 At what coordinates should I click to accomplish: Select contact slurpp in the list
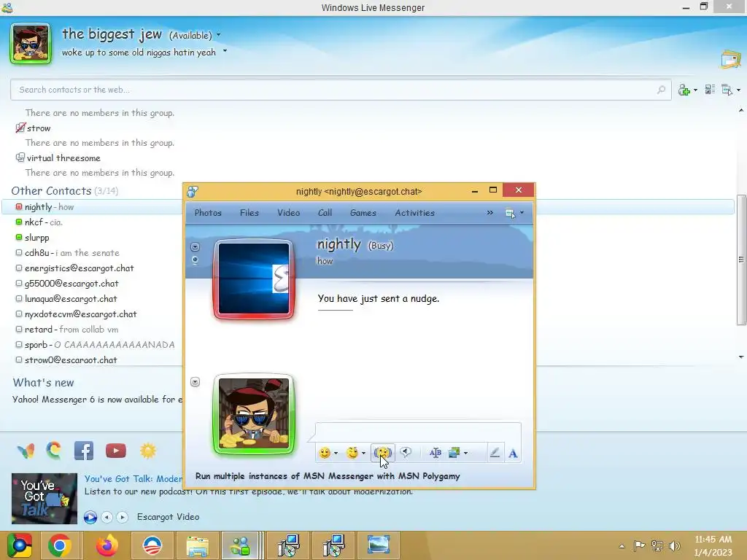click(x=368, y=237)
